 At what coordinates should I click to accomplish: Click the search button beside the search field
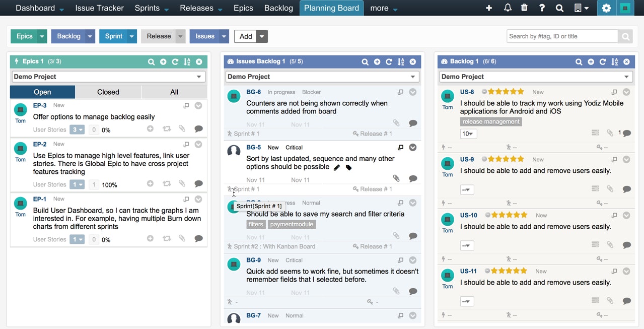click(625, 36)
